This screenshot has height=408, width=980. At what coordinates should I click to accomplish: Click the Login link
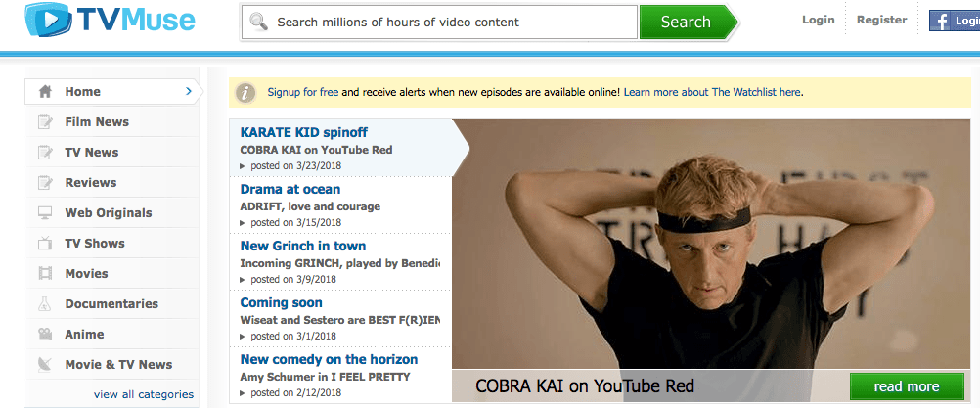[818, 20]
